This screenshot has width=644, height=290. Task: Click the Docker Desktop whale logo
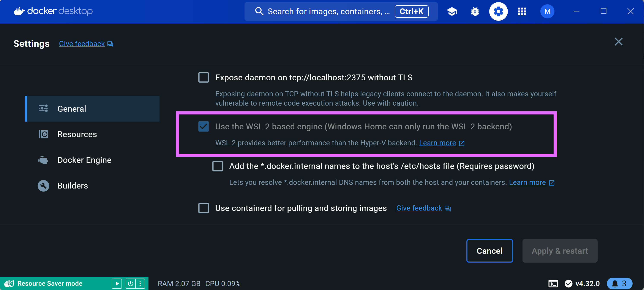click(x=19, y=11)
